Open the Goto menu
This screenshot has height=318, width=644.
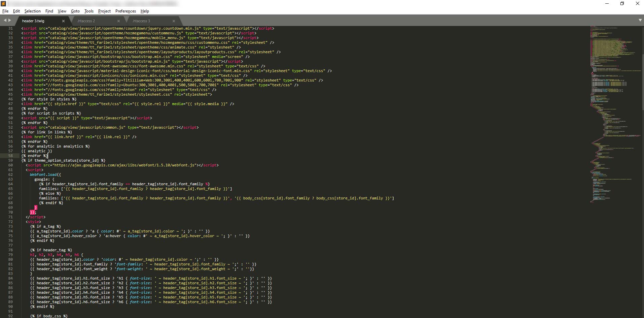[75, 11]
